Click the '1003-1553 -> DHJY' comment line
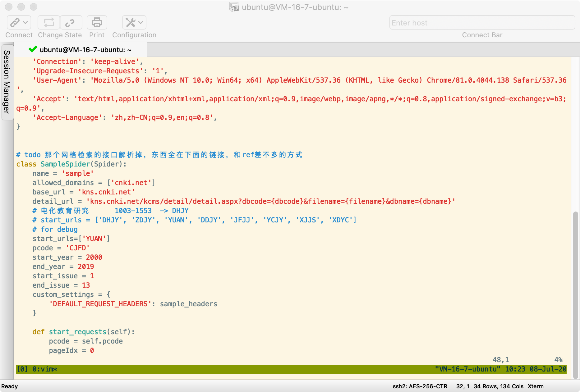 [x=110, y=211]
